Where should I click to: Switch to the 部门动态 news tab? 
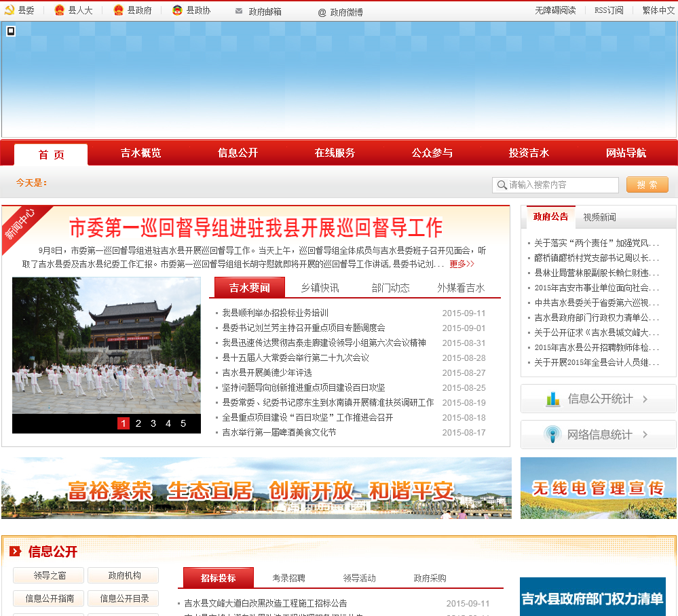(x=390, y=288)
